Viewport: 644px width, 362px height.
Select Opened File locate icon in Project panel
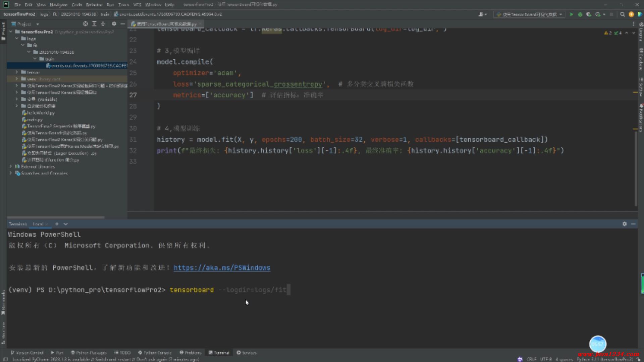[x=86, y=24]
